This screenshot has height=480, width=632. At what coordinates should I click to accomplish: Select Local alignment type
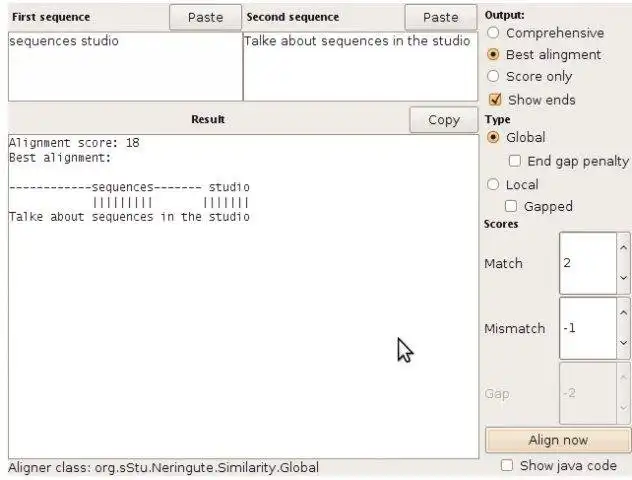[493, 185]
